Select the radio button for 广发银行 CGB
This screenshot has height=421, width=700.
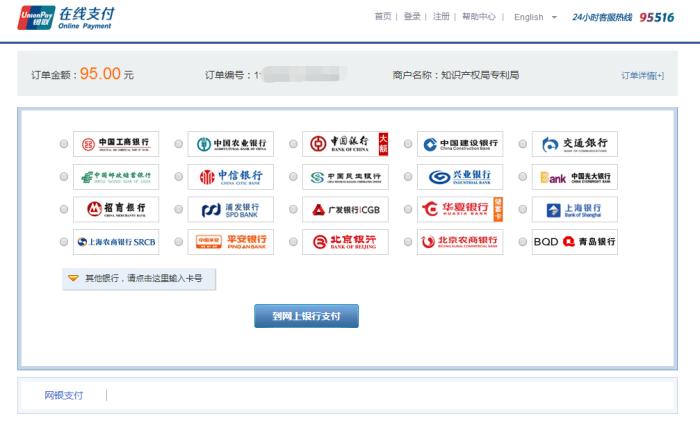click(x=293, y=209)
